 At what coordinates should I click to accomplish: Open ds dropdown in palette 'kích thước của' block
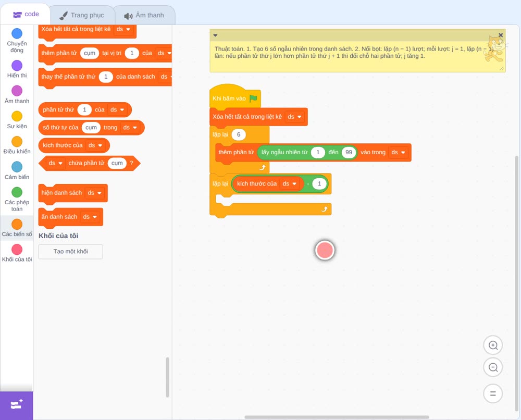click(x=95, y=145)
